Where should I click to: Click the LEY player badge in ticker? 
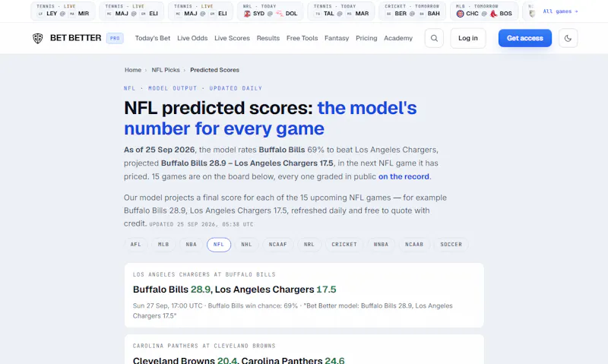[40, 14]
